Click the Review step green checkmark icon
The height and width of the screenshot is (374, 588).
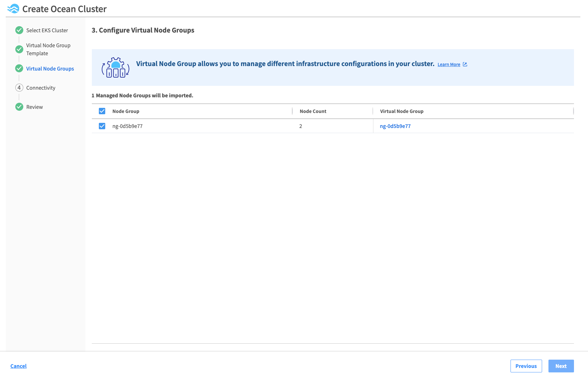point(19,107)
